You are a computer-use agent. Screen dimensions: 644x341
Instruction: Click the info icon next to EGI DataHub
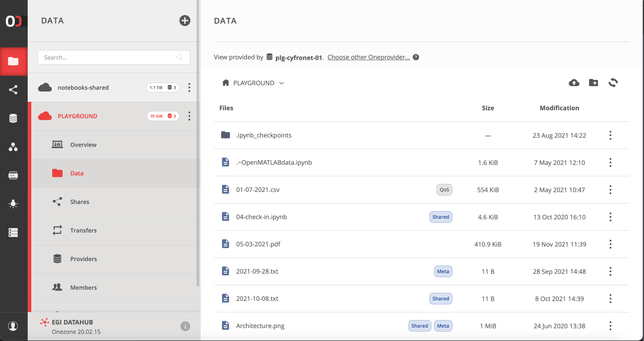tap(185, 326)
